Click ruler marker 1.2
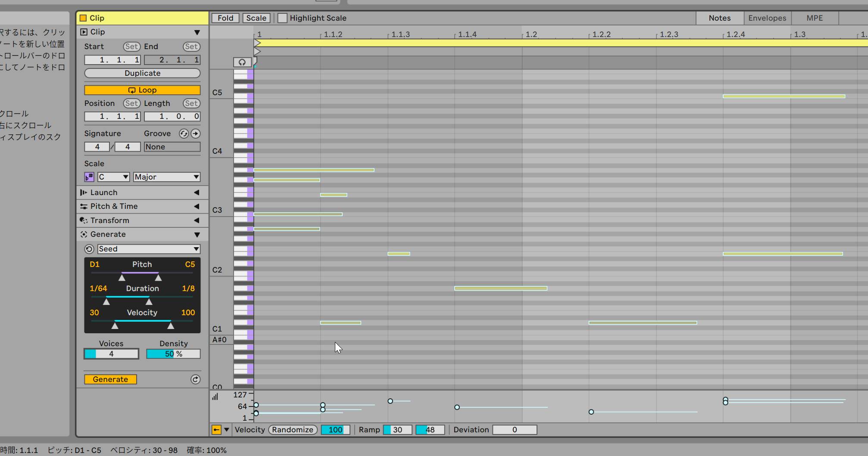 point(531,34)
